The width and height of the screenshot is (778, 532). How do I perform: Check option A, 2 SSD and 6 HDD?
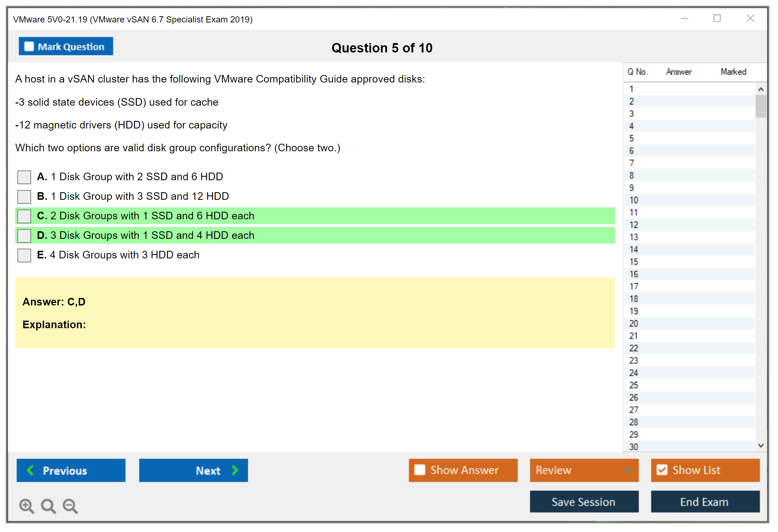pos(24,177)
